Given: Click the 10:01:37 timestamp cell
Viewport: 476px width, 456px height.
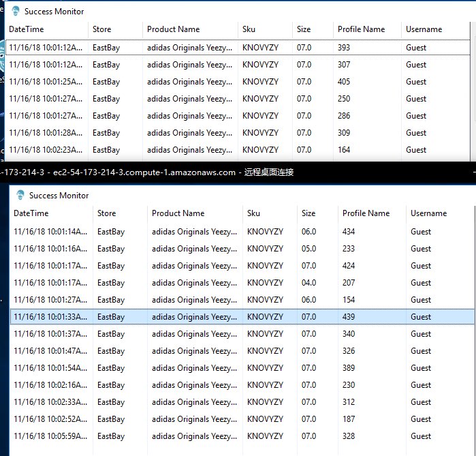Looking at the screenshot, I should tap(50, 334).
